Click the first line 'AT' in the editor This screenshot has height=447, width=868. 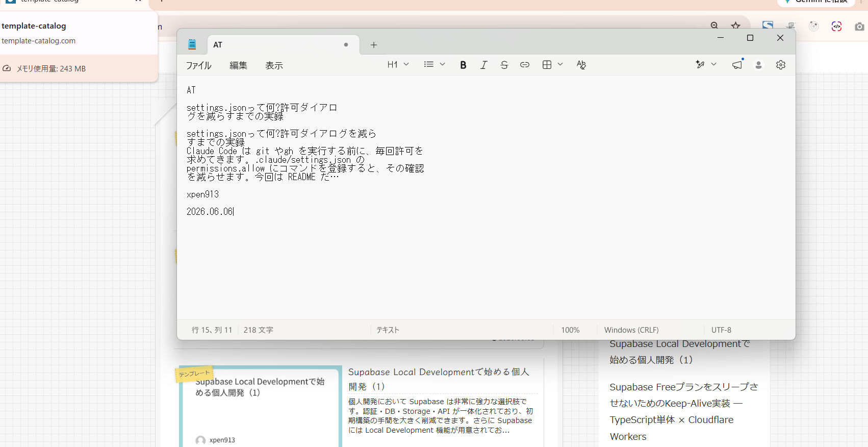(191, 90)
